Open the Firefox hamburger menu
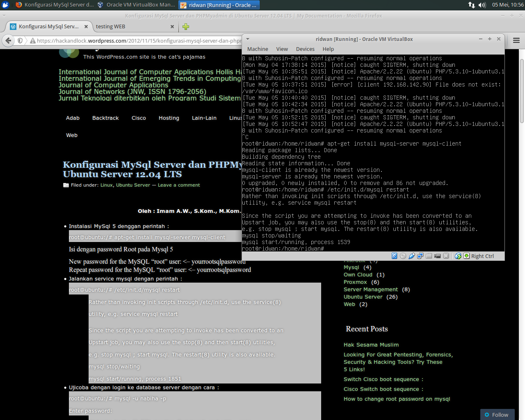 click(x=516, y=41)
